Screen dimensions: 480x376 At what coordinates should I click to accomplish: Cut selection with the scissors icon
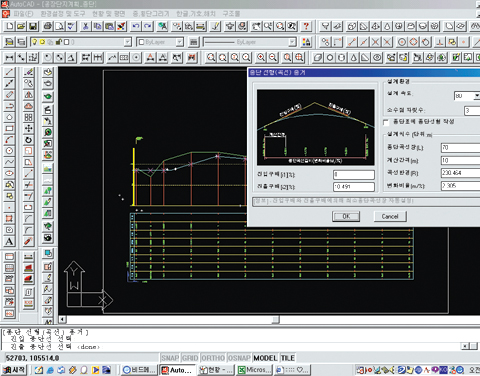pyautogui.click(x=86, y=26)
